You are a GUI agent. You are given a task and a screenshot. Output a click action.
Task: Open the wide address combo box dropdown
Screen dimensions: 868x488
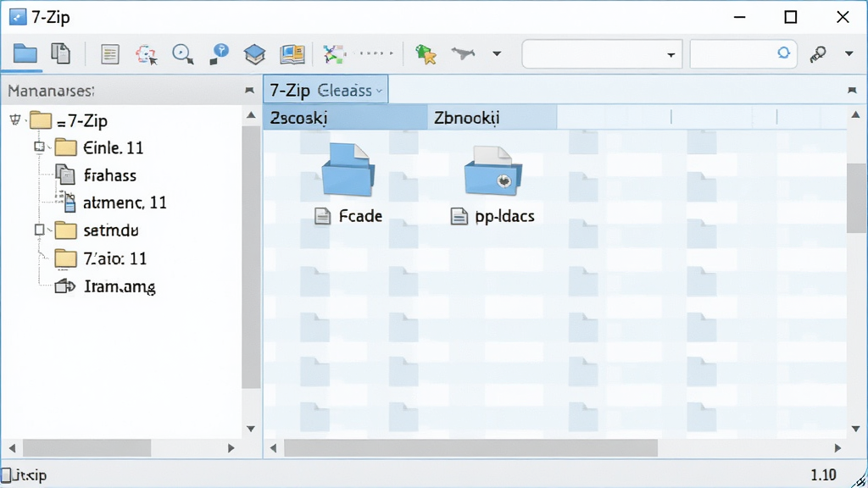click(671, 55)
